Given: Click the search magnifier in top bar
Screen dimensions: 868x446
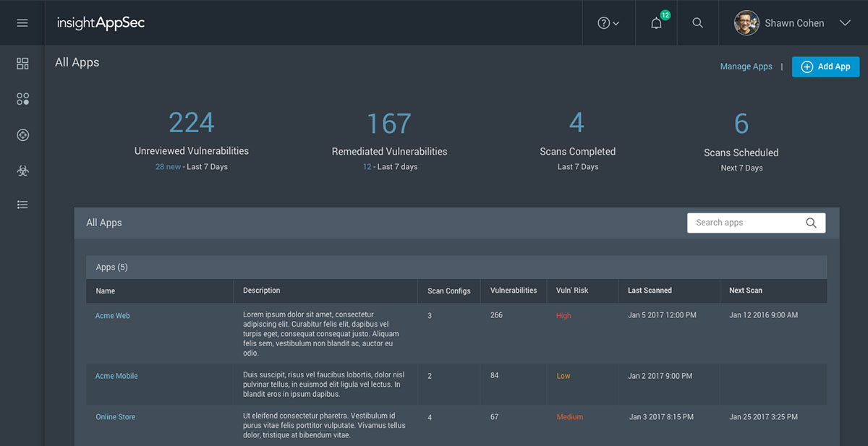Looking at the screenshot, I should (697, 23).
